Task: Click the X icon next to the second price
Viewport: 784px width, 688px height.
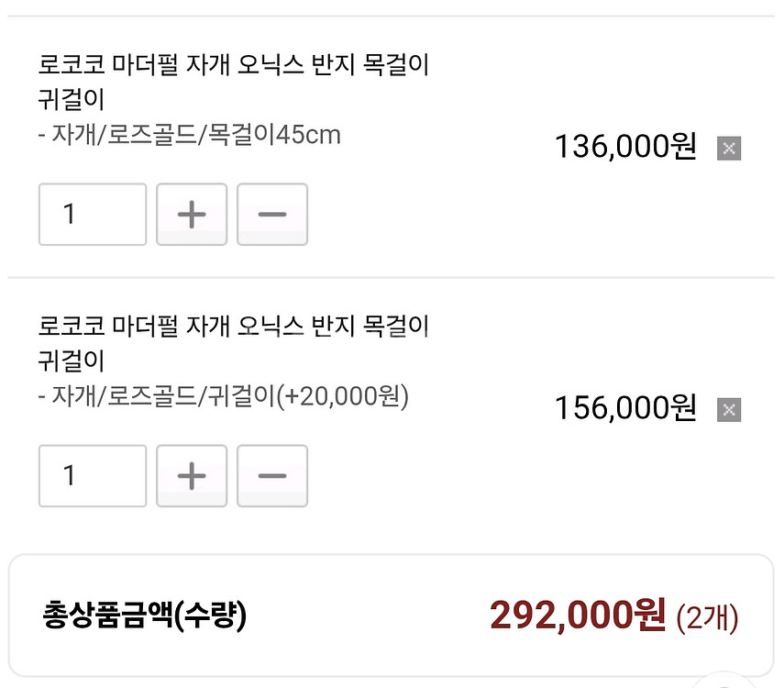Action: point(727,409)
